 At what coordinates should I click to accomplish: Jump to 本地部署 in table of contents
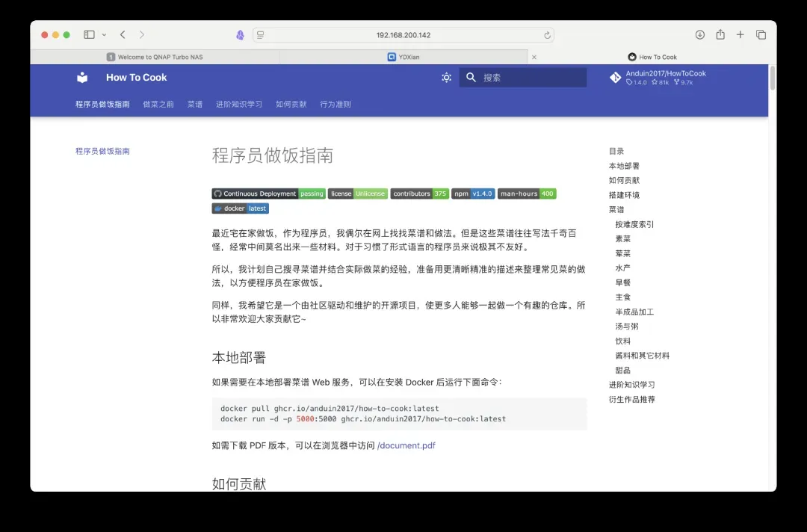pyautogui.click(x=624, y=166)
